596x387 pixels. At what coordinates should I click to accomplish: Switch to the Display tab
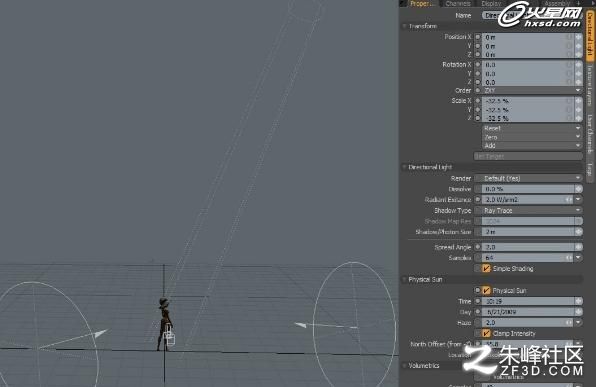[x=491, y=3]
